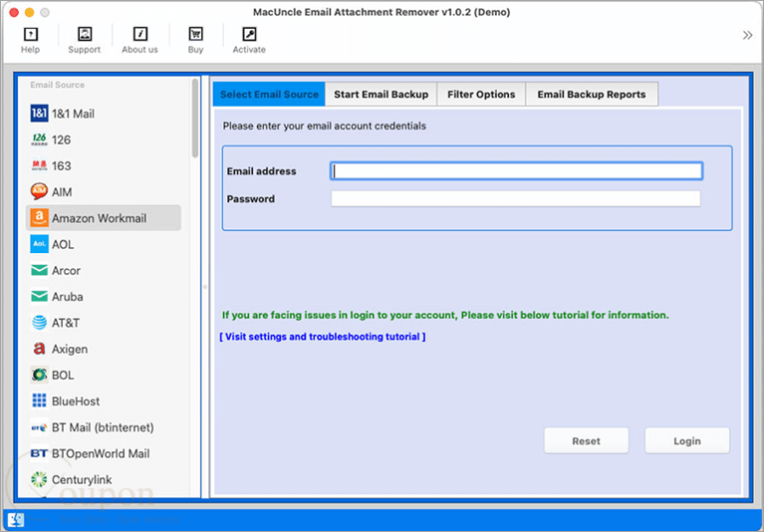Click the Reset button

(586, 441)
